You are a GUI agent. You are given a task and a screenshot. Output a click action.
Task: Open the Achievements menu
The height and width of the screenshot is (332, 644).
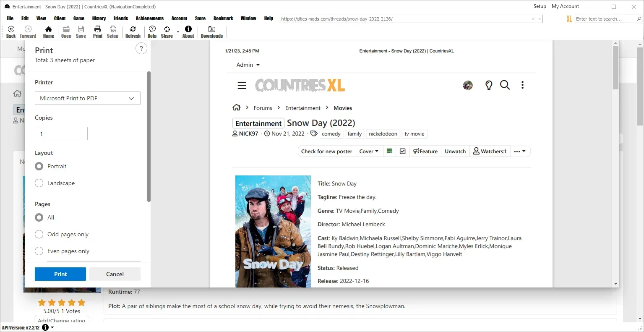tap(149, 18)
